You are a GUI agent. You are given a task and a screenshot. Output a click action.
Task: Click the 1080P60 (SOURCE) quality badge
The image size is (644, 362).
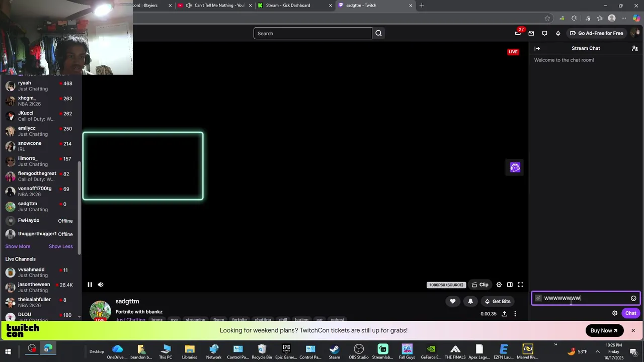(446, 285)
